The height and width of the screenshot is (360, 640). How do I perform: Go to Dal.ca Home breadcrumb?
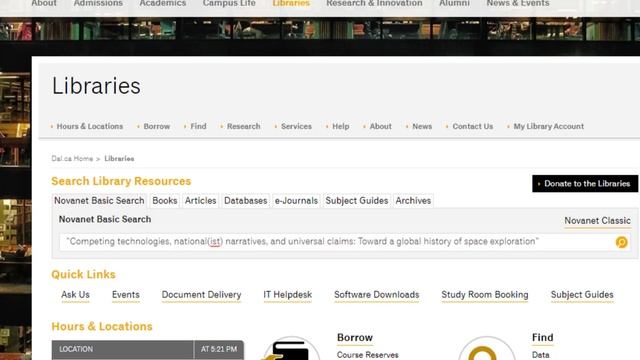[72, 158]
